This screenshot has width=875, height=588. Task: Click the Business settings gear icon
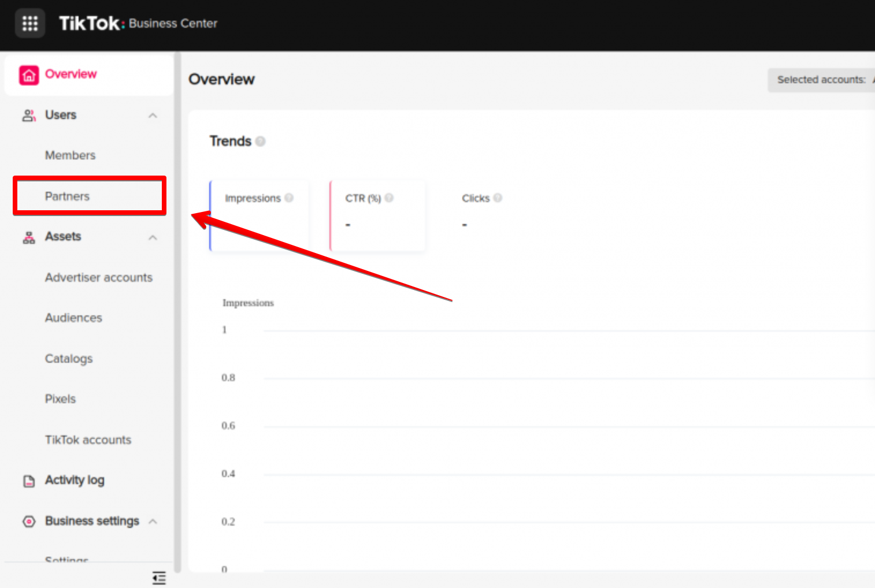pyautogui.click(x=29, y=522)
